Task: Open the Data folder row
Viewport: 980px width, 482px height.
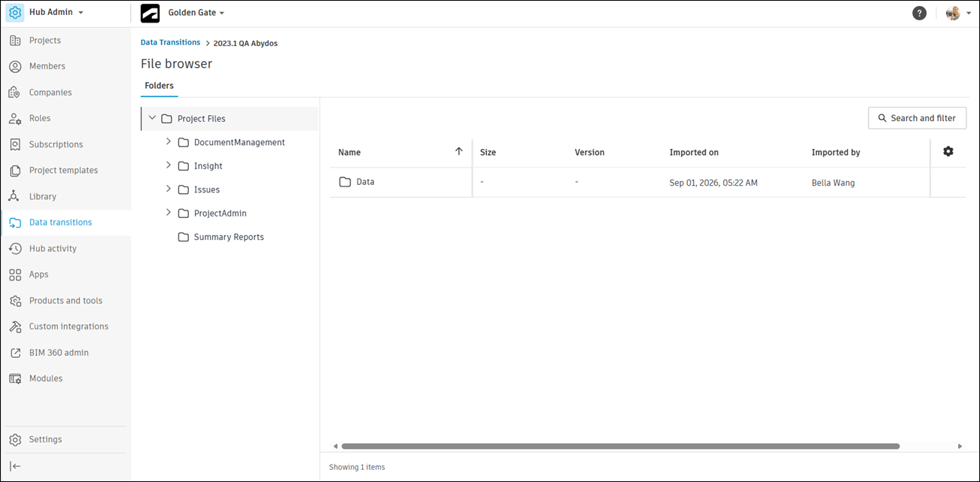Action: [x=647, y=182]
